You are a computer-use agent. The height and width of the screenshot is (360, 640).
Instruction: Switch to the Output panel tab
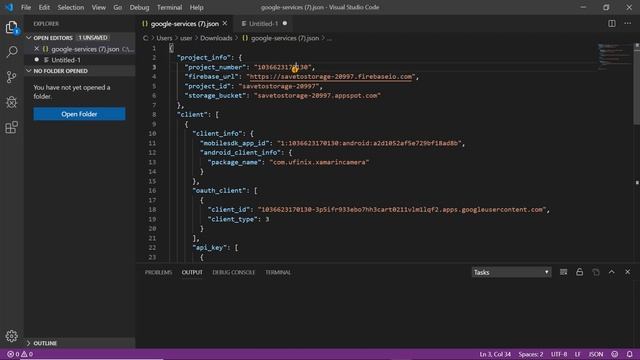[x=192, y=272]
